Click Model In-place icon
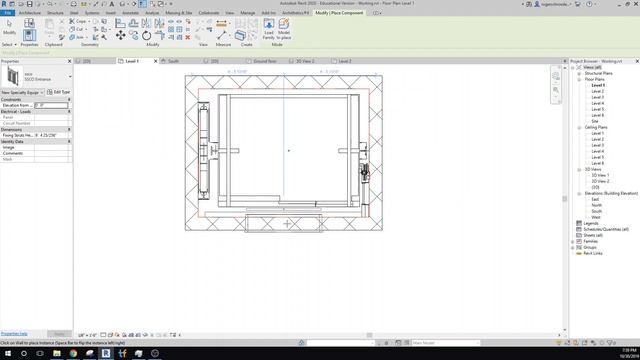The image size is (640, 360). pyautogui.click(x=284, y=29)
